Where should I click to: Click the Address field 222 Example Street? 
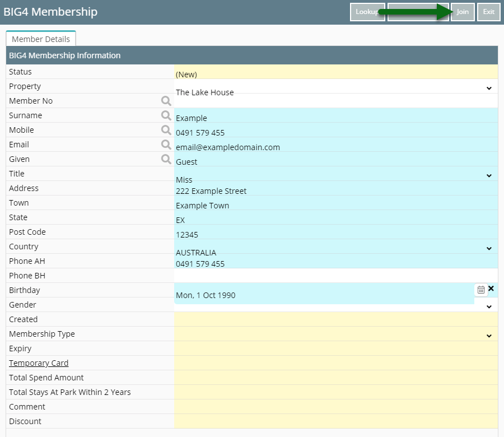pos(336,188)
